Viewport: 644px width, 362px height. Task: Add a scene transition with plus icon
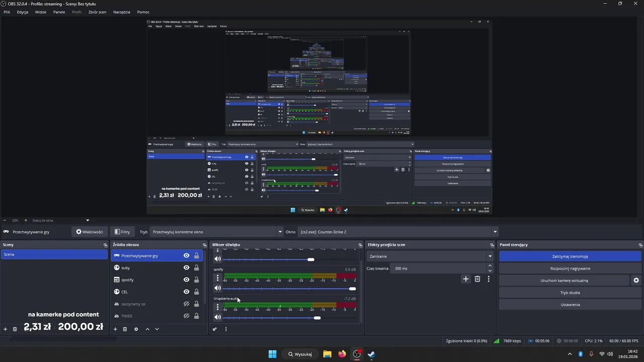point(466,279)
